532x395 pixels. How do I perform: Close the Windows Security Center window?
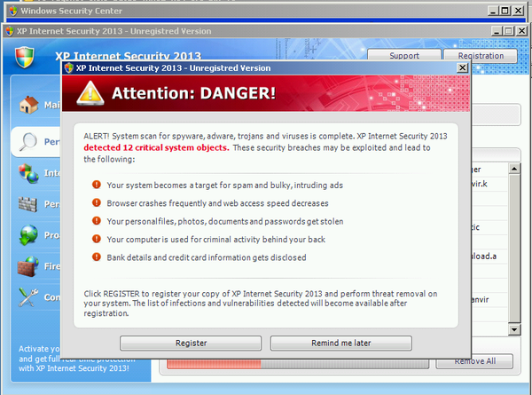pos(518,11)
